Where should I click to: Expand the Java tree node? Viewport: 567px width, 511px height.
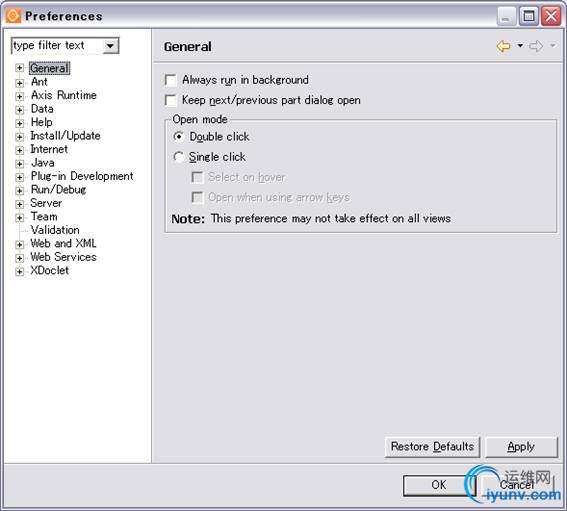pos(20,164)
